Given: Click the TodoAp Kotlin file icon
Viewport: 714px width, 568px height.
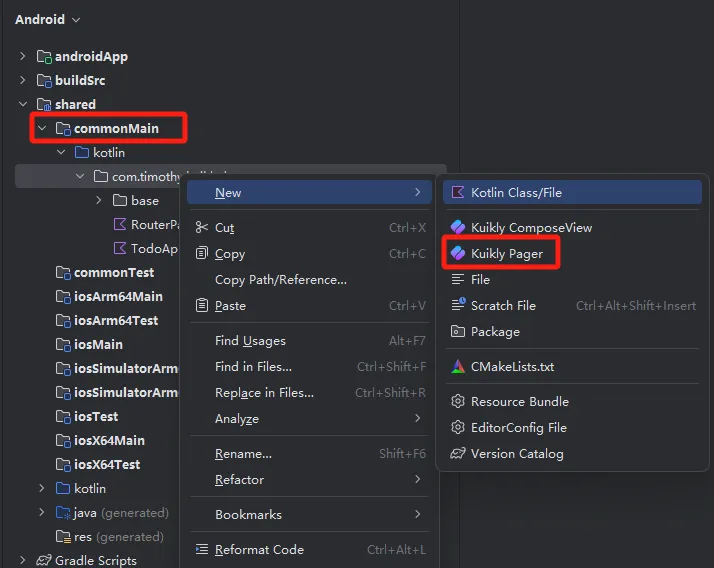Looking at the screenshot, I should click(120, 248).
